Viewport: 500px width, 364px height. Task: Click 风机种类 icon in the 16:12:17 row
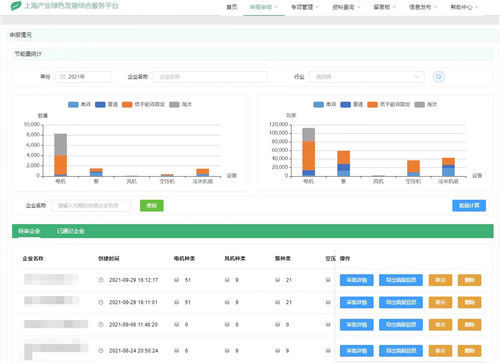tap(227, 280)
